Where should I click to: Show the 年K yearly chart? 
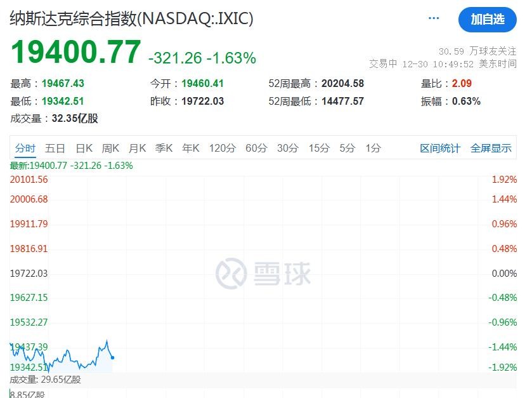point(190,148)
